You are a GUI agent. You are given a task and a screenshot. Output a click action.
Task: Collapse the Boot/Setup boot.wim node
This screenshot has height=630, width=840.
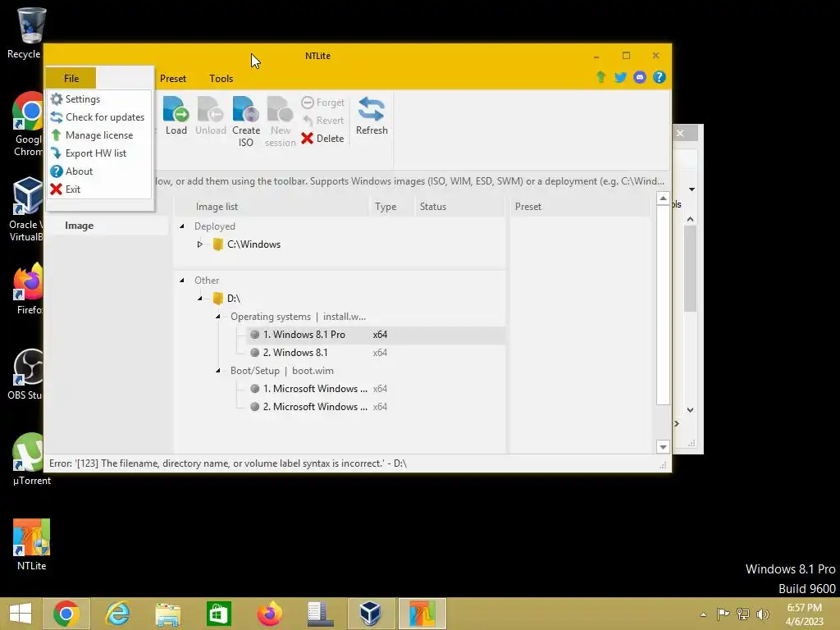218,371
